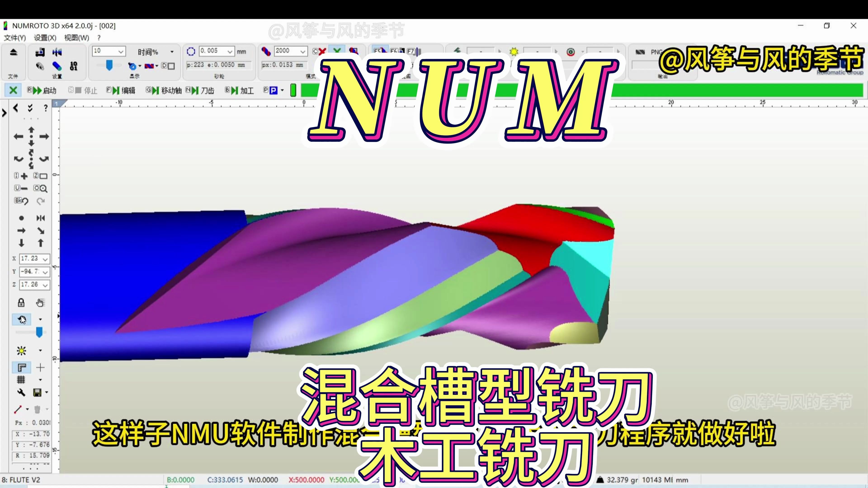Click the C red X clear button

pos(319,52)
